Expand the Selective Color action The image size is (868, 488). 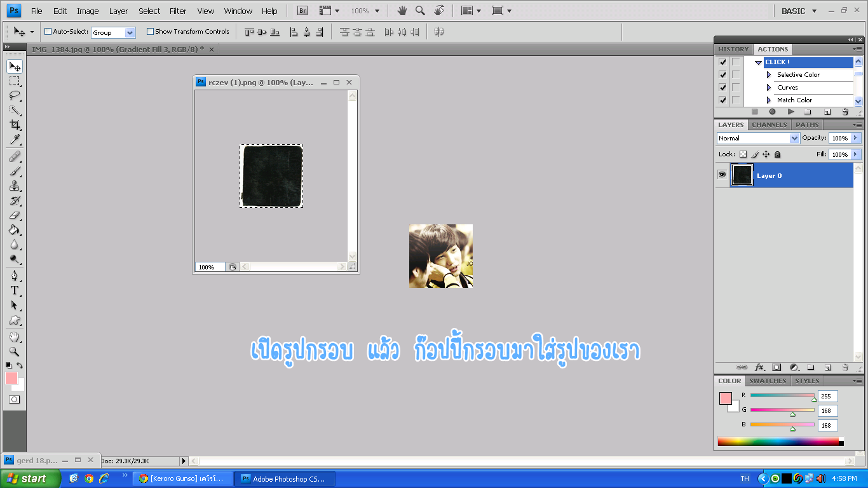tap(769, 75)
